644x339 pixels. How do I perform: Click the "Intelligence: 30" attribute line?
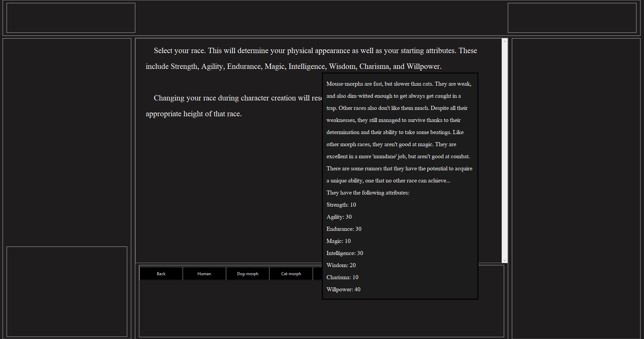[345, 253]
